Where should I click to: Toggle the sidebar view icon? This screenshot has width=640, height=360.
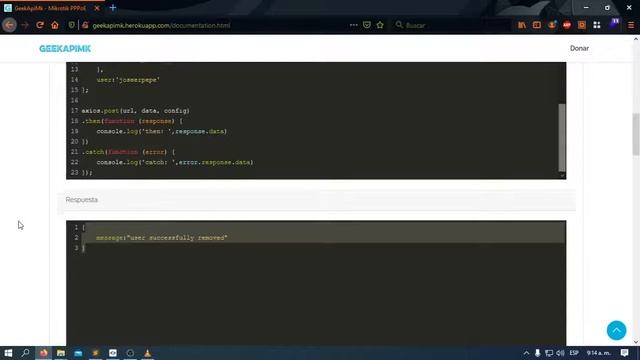[537, 25]
